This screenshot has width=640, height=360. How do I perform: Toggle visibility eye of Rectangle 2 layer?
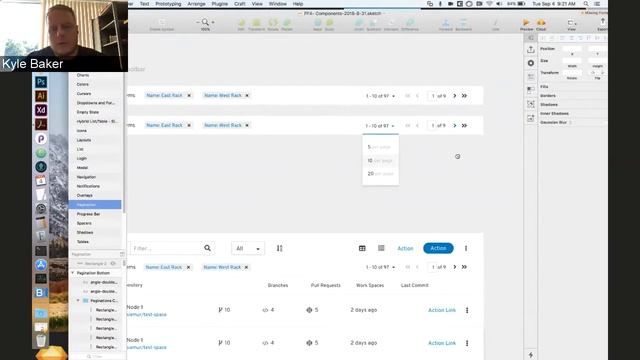(113, 264)
